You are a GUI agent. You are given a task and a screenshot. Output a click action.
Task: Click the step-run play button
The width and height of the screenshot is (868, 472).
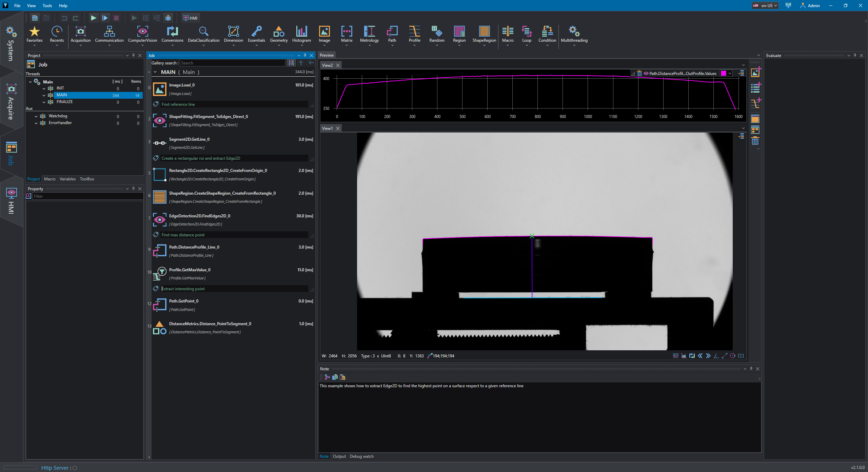(x=105, y=18)
